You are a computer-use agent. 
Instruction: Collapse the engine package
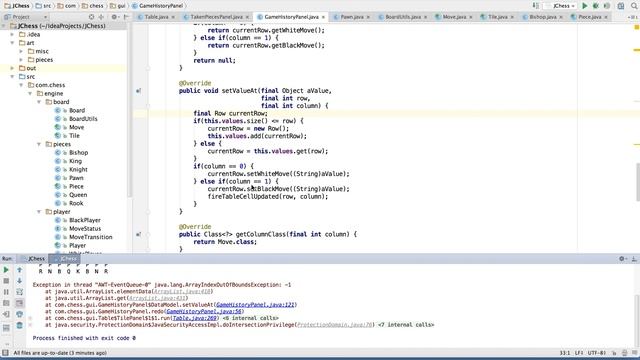coord(31,93)
